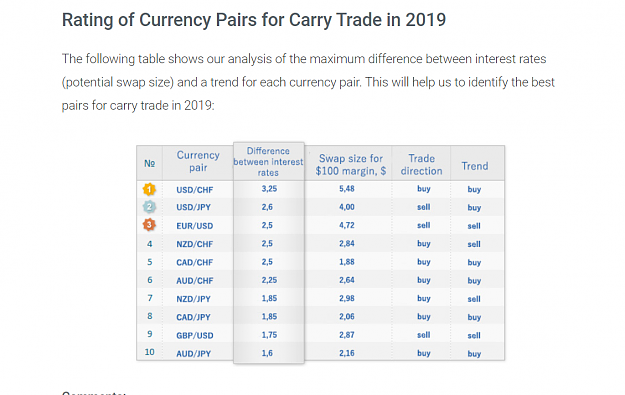Select the GBP/USD row pair name

coord(195,336)
